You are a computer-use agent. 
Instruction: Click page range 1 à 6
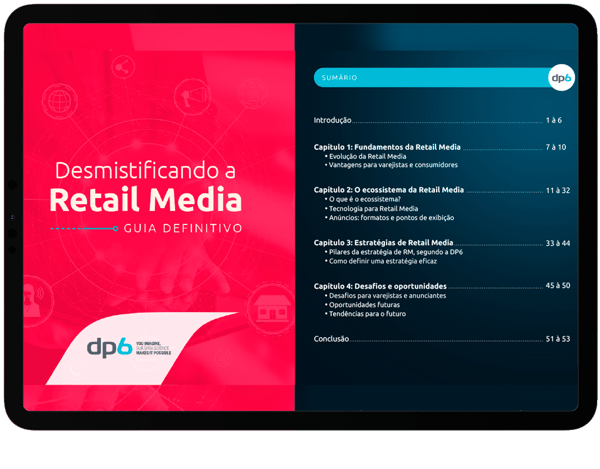click(554, 120)
